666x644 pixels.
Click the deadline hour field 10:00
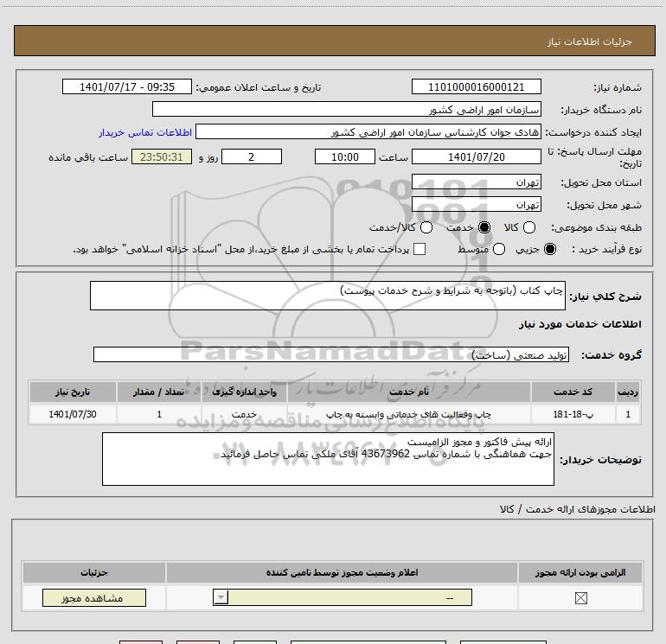345,156
